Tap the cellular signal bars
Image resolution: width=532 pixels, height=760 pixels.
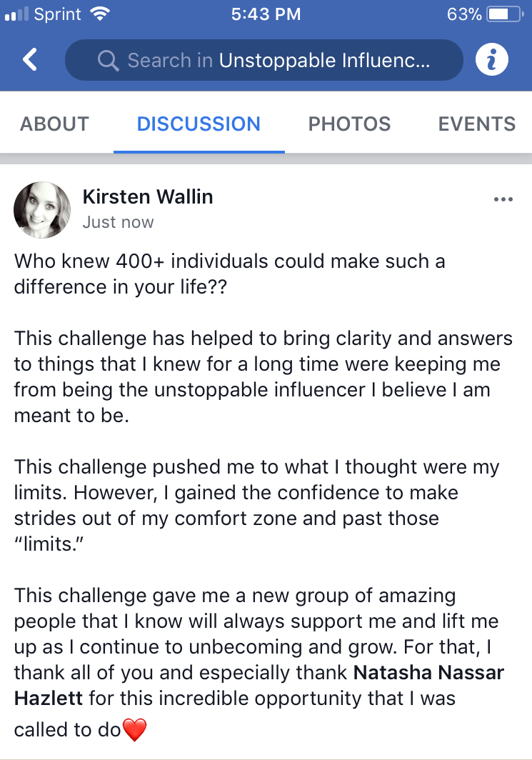click(16, 14)
